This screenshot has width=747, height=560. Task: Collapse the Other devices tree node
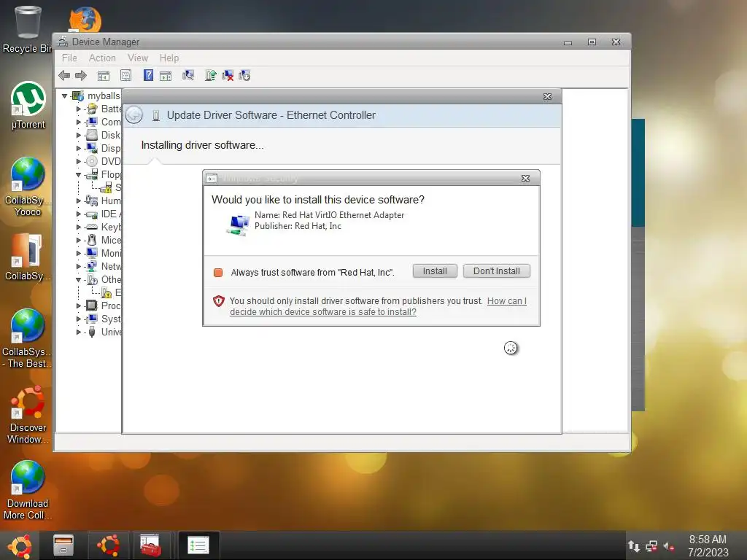(79, 279)
